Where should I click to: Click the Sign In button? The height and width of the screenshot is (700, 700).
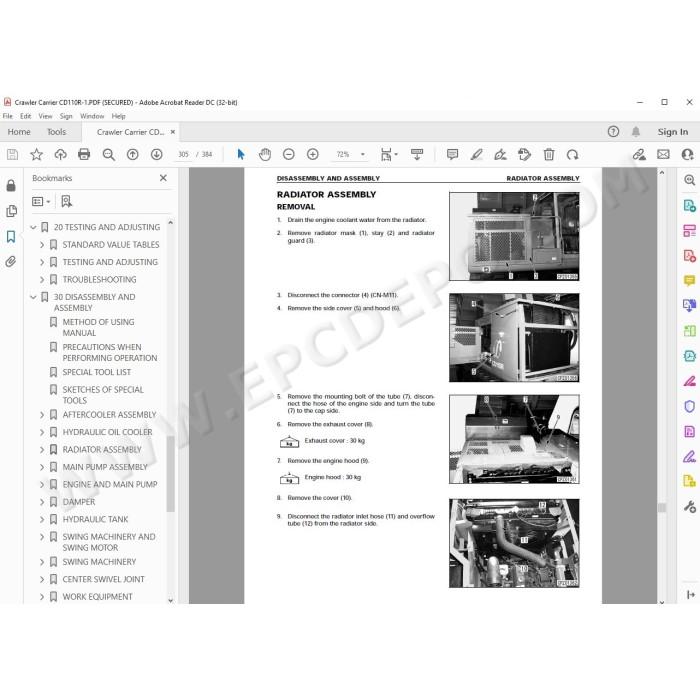pyautogui.click(x=672, y=132)
